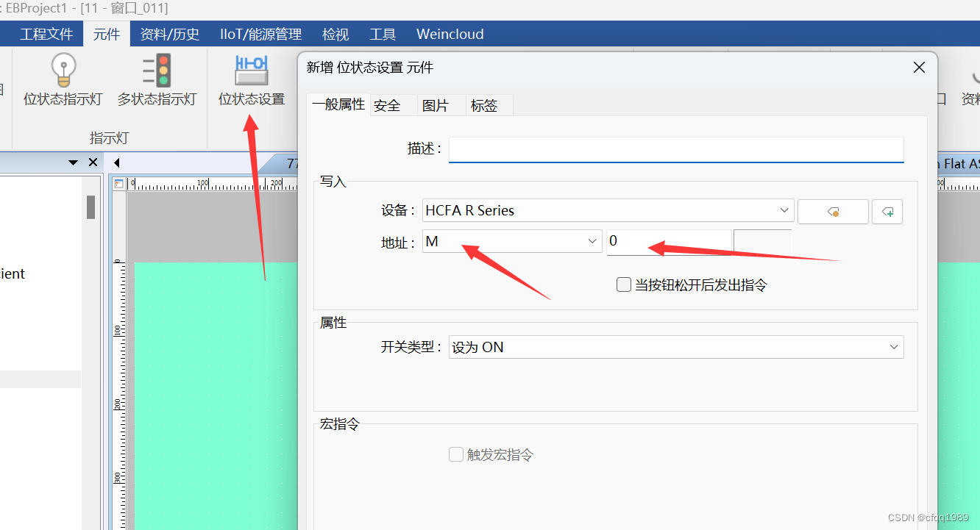Screen dimensions: 980x530
Task: Open the 工程文件 ribbon tab
Action: pos(47,34)
